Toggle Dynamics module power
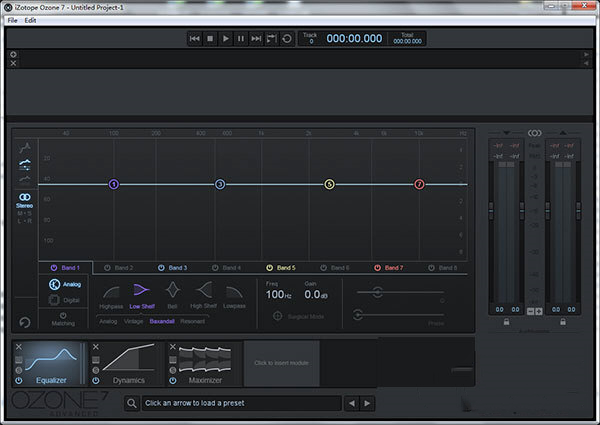600x425 pixels. pos(96,381)
